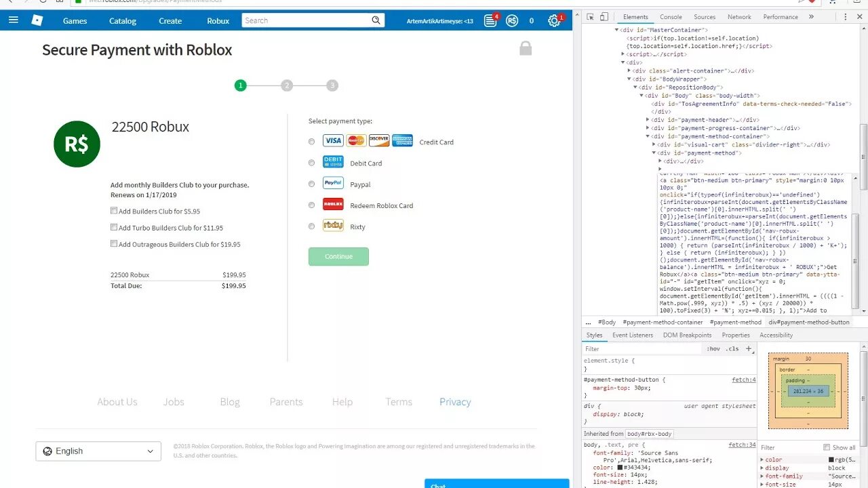Switch to DevTools Console tab
Screen dimensions: 868x488
click(671, 17)
